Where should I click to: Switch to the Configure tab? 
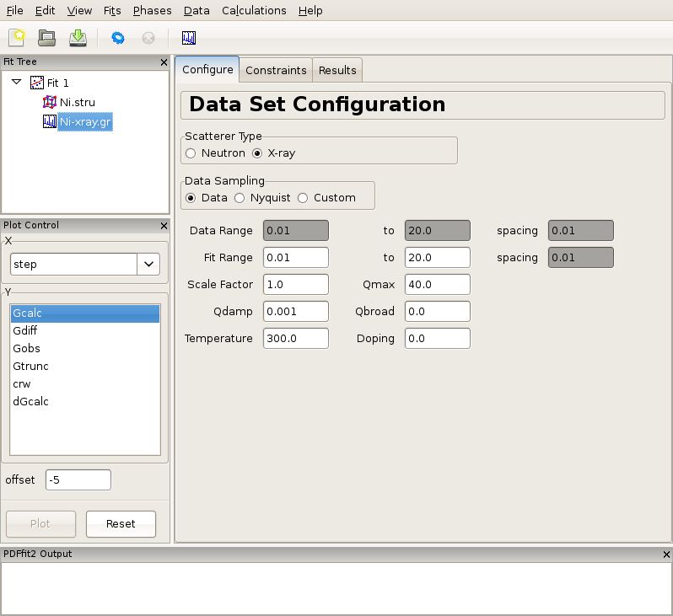[207, 69]
